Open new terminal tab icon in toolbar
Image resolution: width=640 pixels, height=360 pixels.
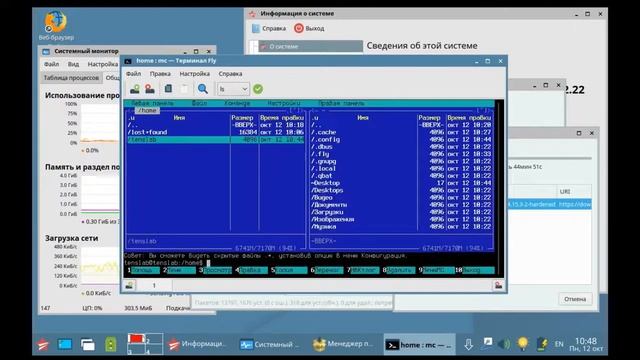134,89
